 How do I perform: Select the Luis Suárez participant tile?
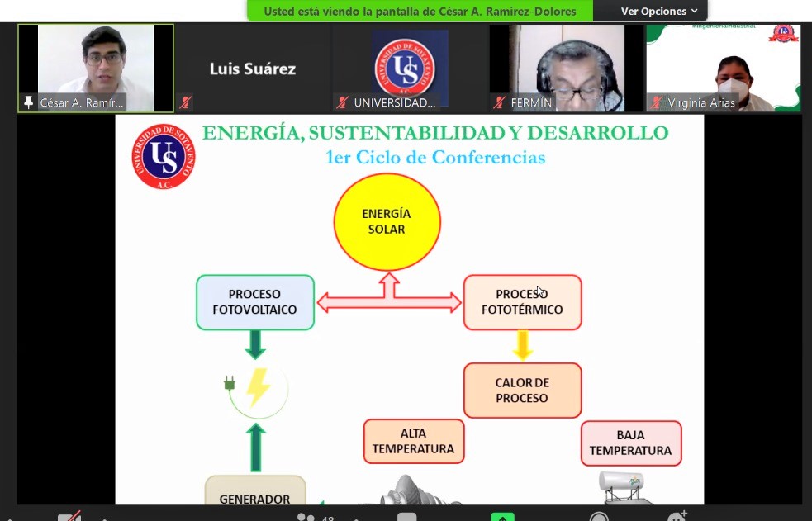[253, 68]
